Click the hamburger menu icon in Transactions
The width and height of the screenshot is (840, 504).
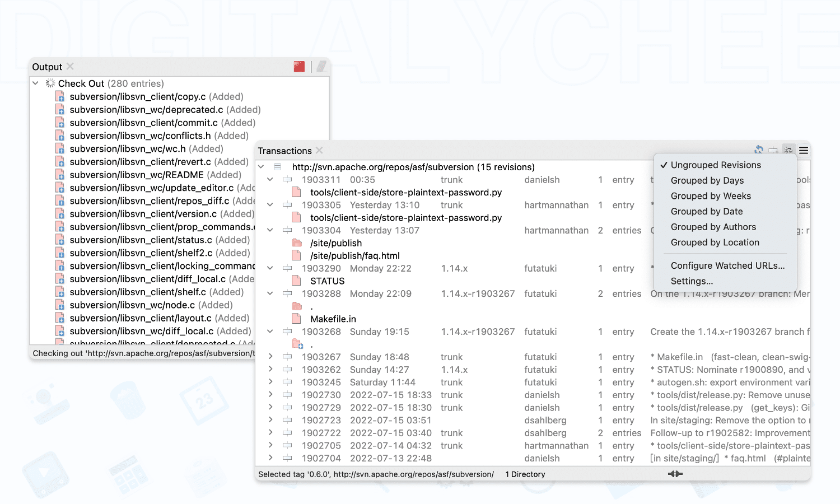(x=804, y=150)
